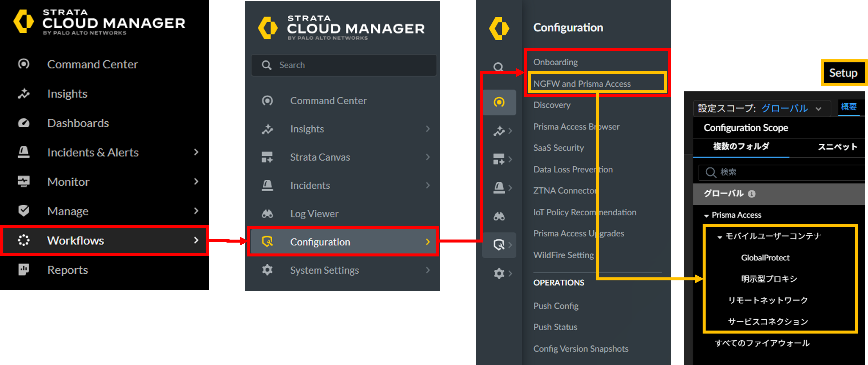Viewport: 868px width, 365px height.
Task: Click the info icon next to グローバル
Action: pyautogui.click(x=751, y=194)
